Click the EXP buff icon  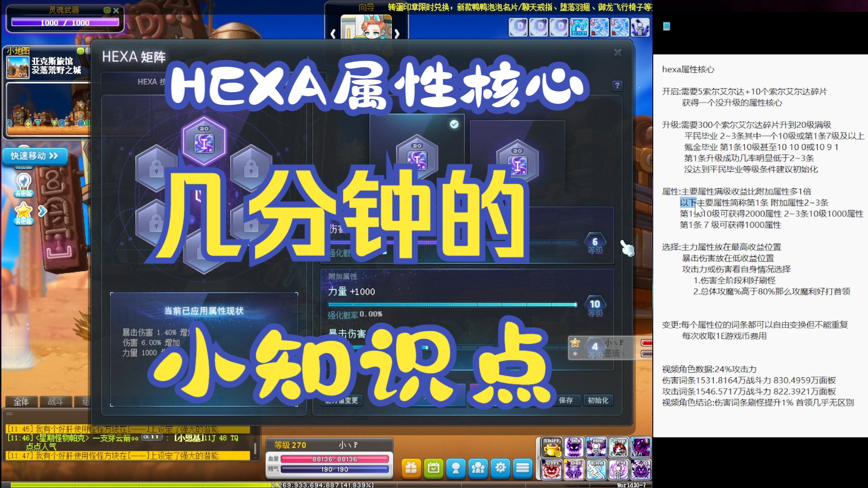(579, 27)
